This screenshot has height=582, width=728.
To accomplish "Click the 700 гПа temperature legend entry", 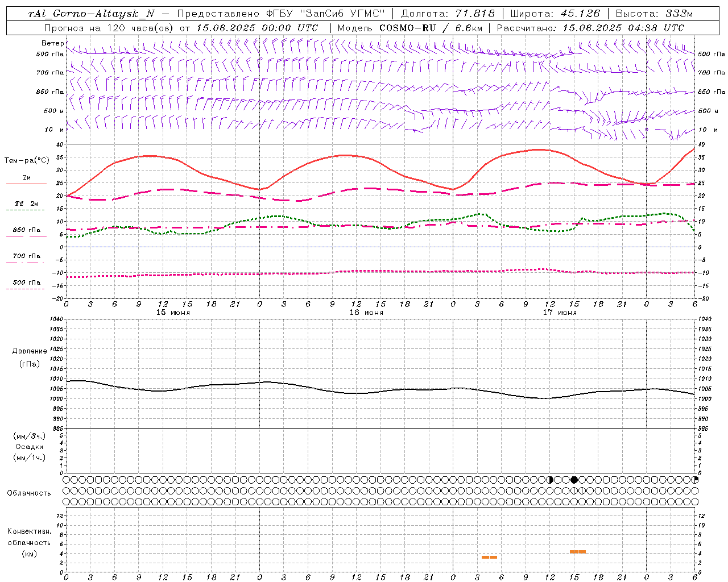I will click(26, 256).
